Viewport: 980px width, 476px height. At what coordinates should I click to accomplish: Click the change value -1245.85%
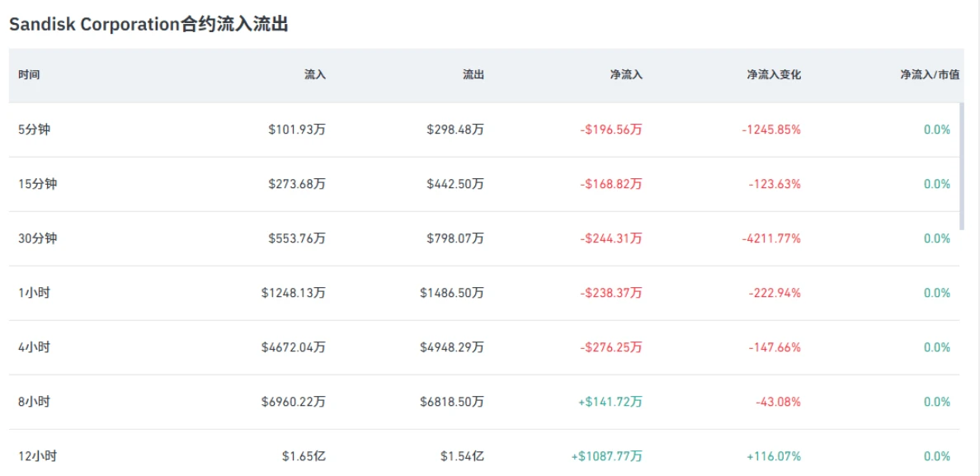(771, 130)
